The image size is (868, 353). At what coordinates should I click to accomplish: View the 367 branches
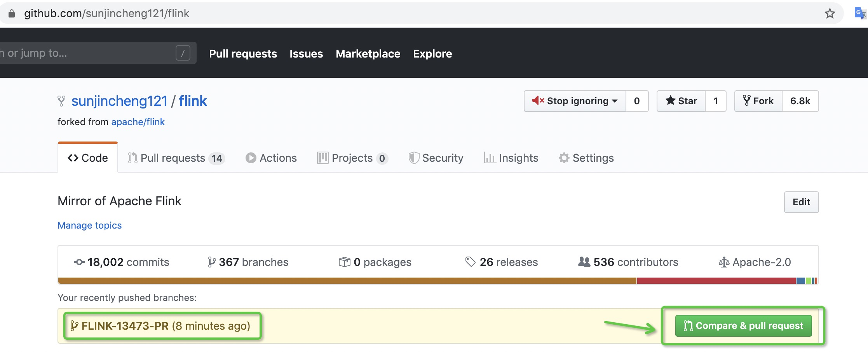pos(248,262)
